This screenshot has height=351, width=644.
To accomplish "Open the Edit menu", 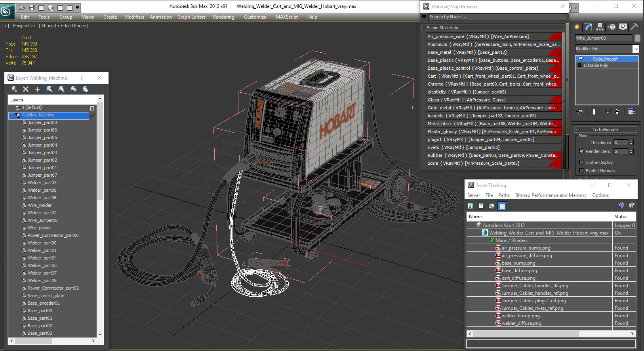I will pos(25,17).
